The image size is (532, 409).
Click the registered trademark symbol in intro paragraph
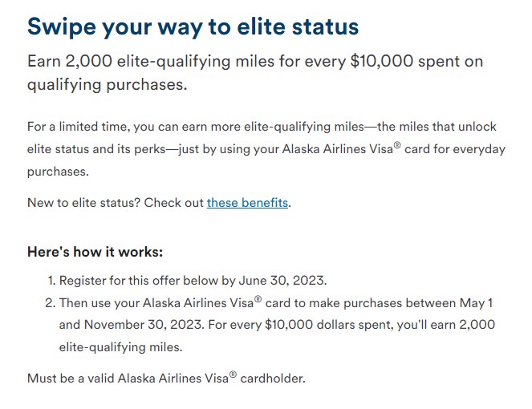[x=397, y=145]
